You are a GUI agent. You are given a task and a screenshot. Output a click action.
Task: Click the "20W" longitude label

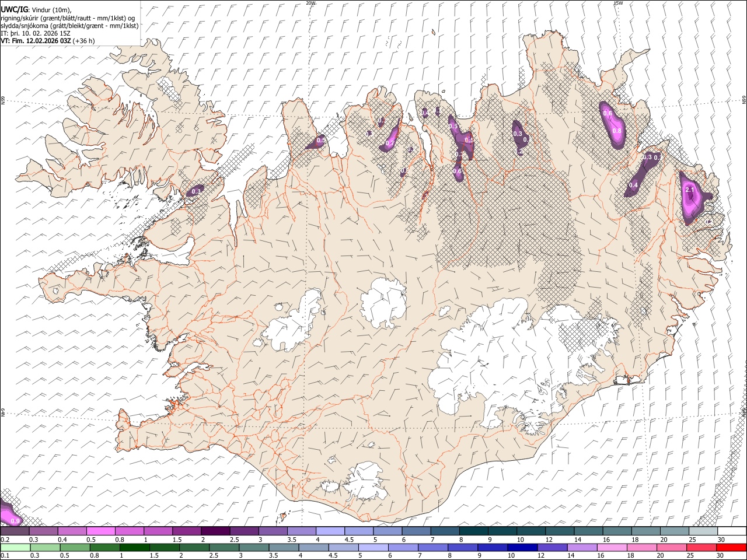pos(310,3)
